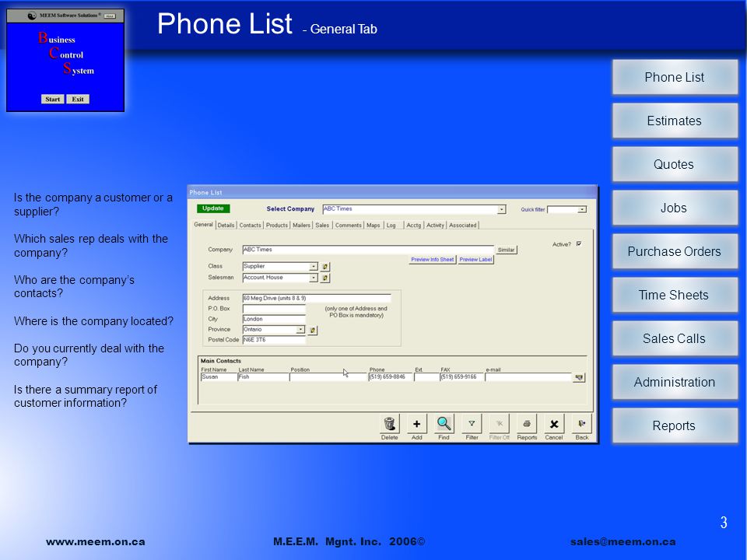Image resolution: width=747 pixels, height=560 pixels.
Task: Open the Activity tab
Action: tap(435, 226)
